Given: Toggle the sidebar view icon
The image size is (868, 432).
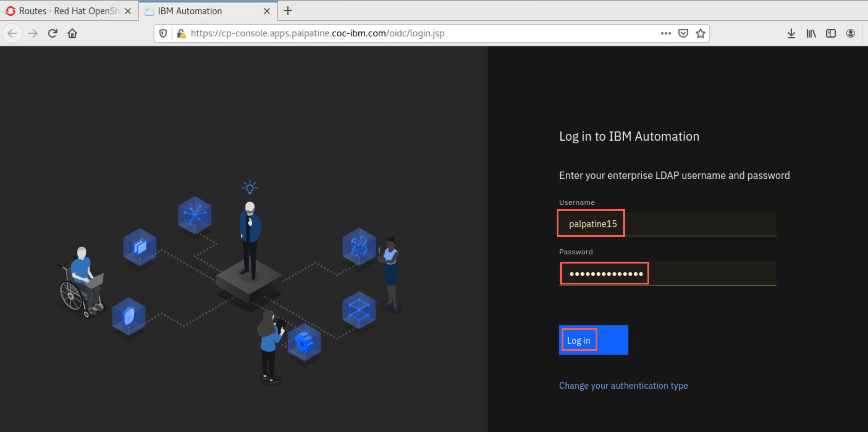Looking at the screenshot, I should 831,33.
